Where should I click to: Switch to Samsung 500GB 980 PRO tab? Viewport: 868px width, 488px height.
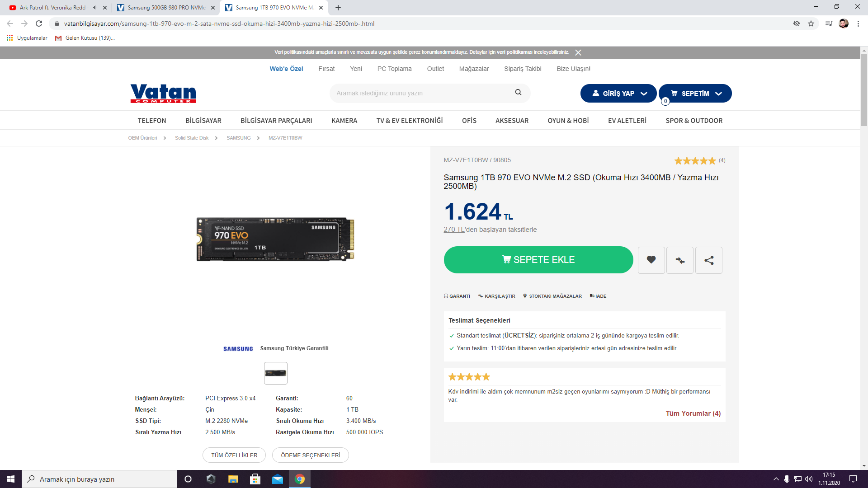click(x=166, y=8)
